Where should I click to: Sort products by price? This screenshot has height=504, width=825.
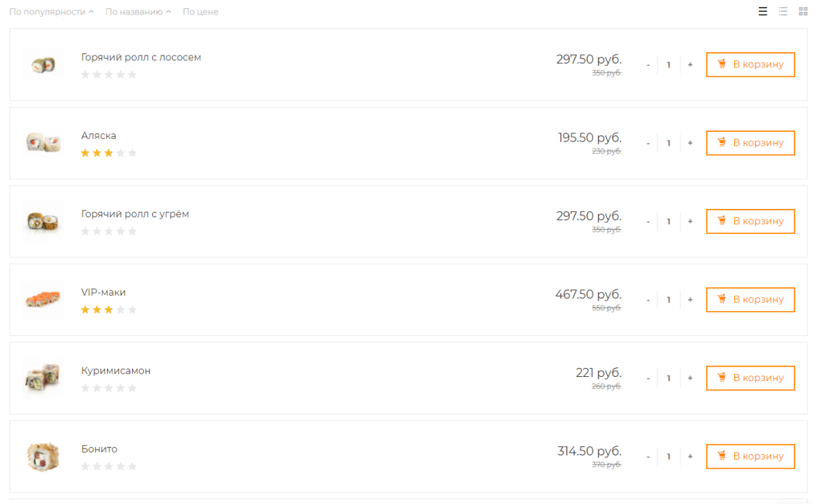click(x=201, y=12)
